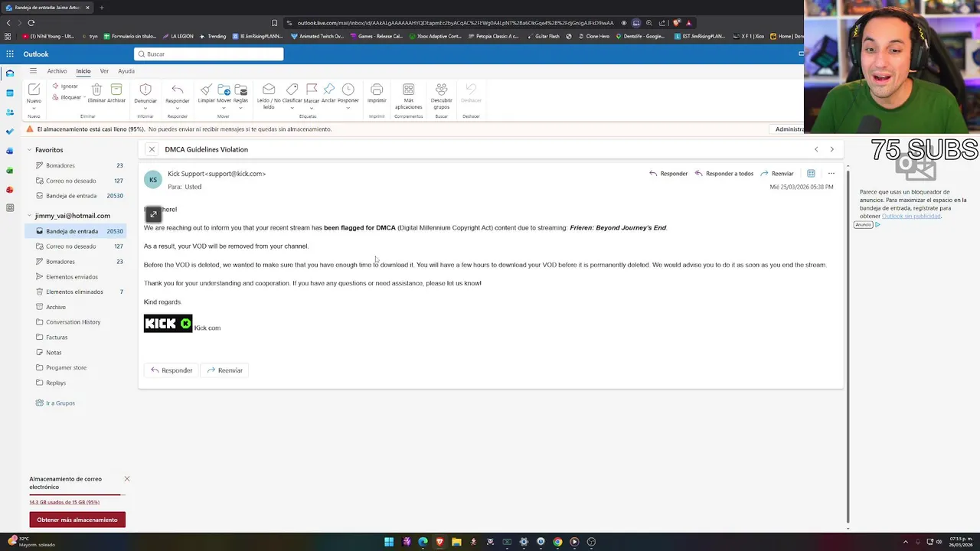
Task: Launch Excel from the left rail
Action: click(x=10, y=170)
